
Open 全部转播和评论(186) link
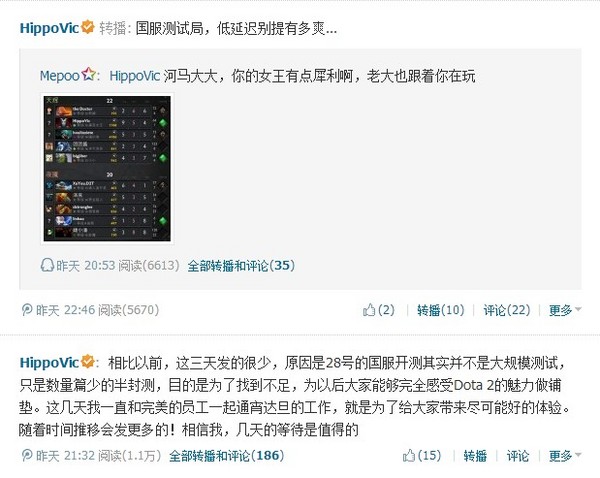227,455
